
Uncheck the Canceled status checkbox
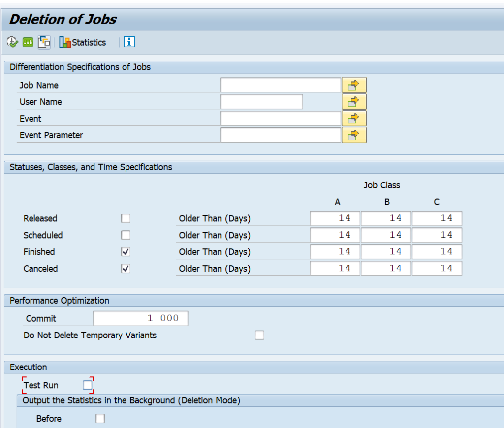[x=126, y=269]
